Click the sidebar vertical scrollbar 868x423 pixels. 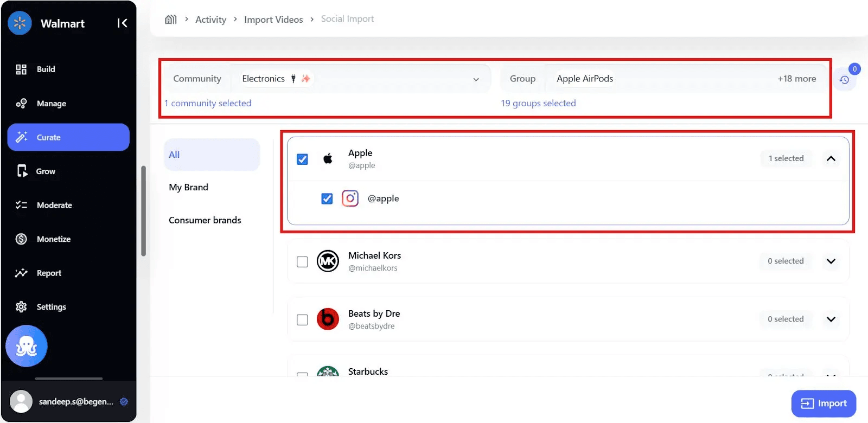click(143, 210)
